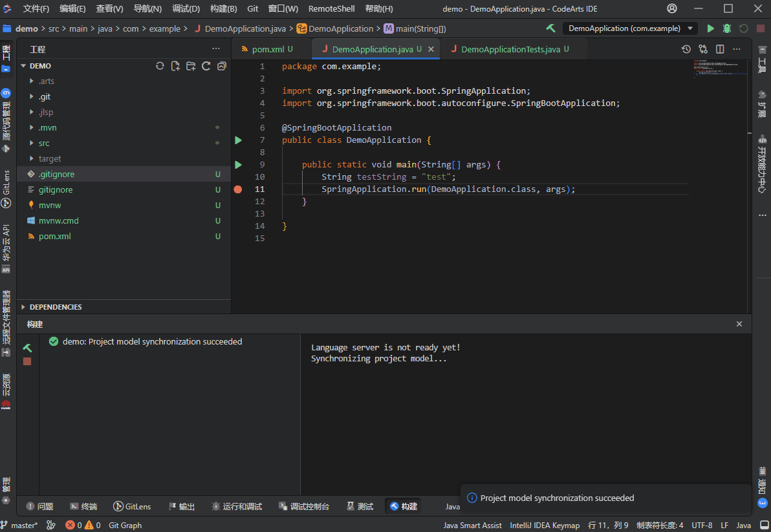Create a new file in DEMO project
771x532 pixels.
pos(175,66)
